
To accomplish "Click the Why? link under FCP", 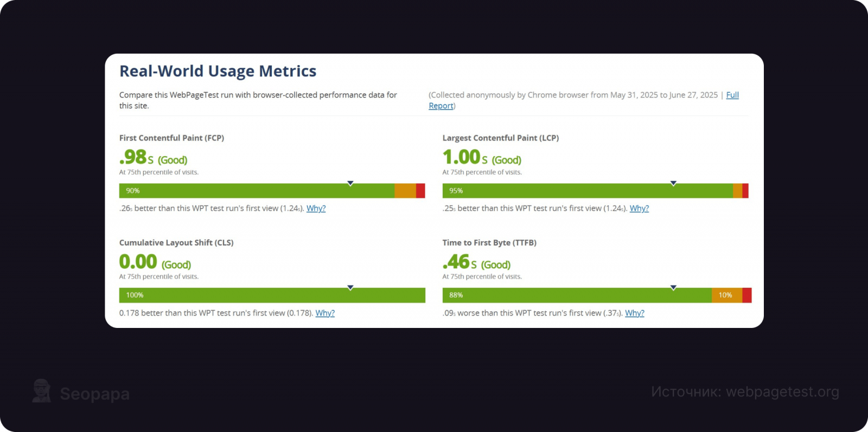I will point(316,209).
